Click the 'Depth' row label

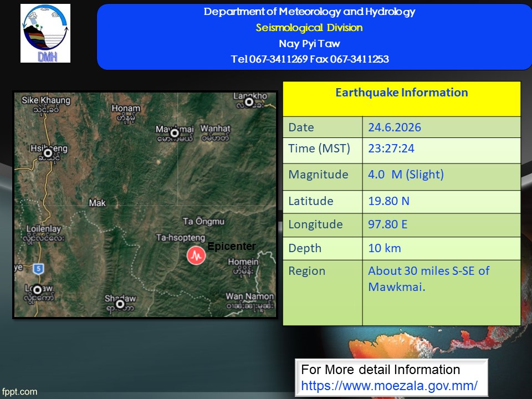pos(305,248)
